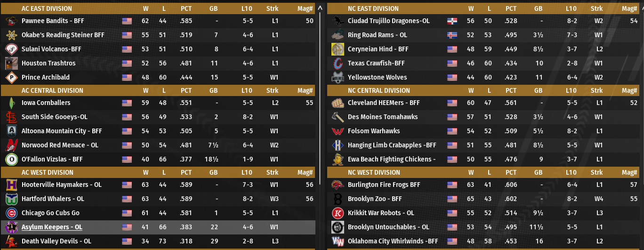The image size is (644, 250).
Task: Click the scrollbar up arrow
Action: coord(321,8)
